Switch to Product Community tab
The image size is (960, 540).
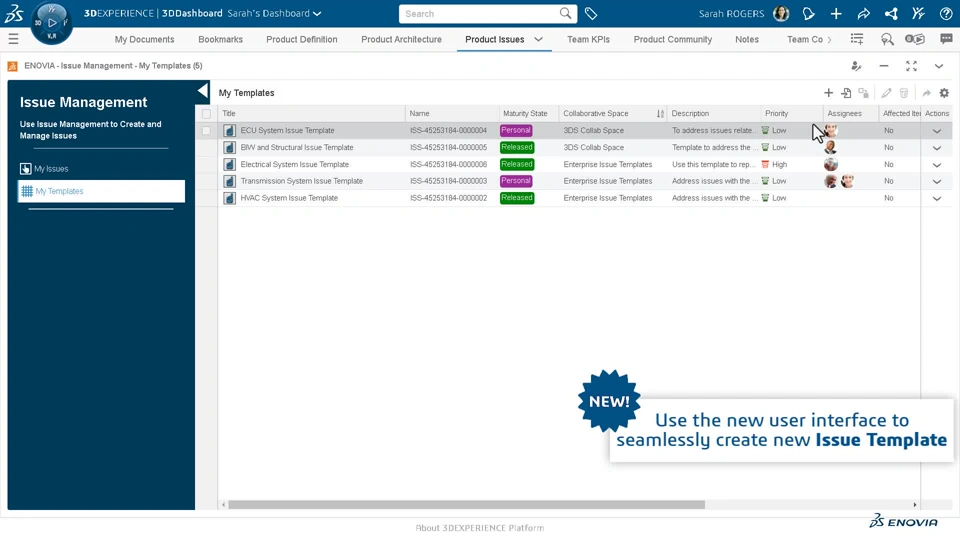pyautogui.click(x=673, y=39)
